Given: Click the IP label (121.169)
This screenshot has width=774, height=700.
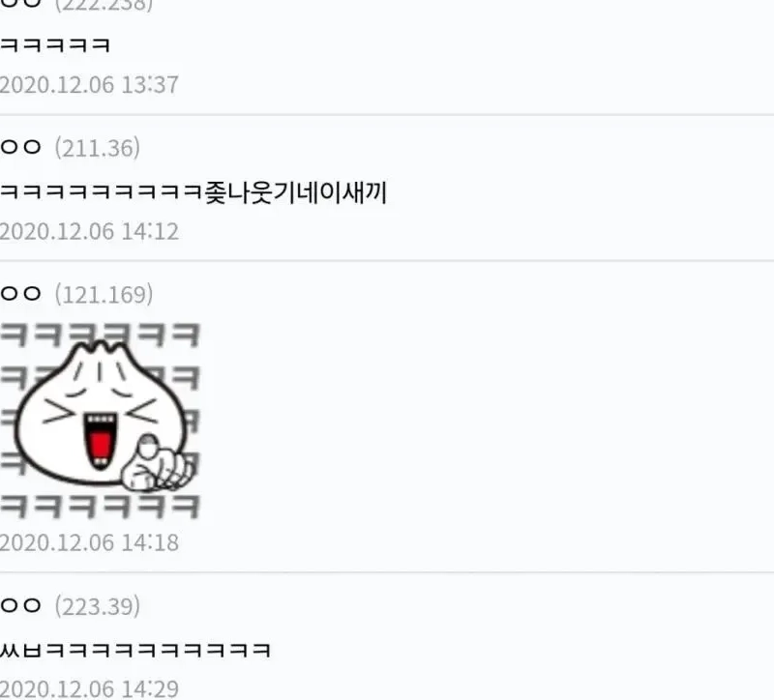Looking at the screenshot, I should coord(104,295).
